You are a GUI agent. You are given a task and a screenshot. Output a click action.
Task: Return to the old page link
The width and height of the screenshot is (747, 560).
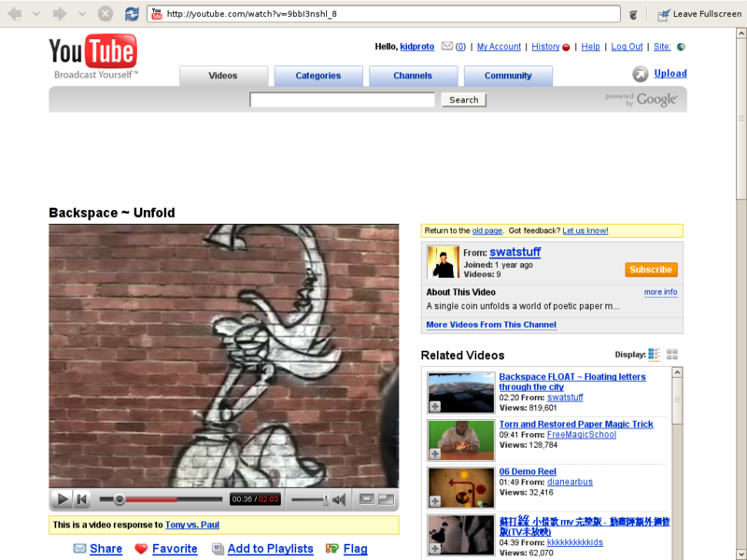point(486,231)
